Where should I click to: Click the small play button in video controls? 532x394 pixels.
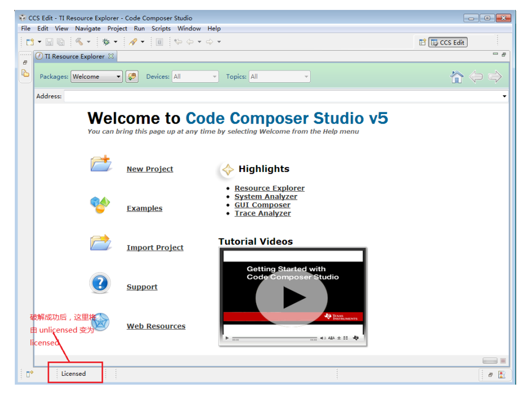coord(227,338)
